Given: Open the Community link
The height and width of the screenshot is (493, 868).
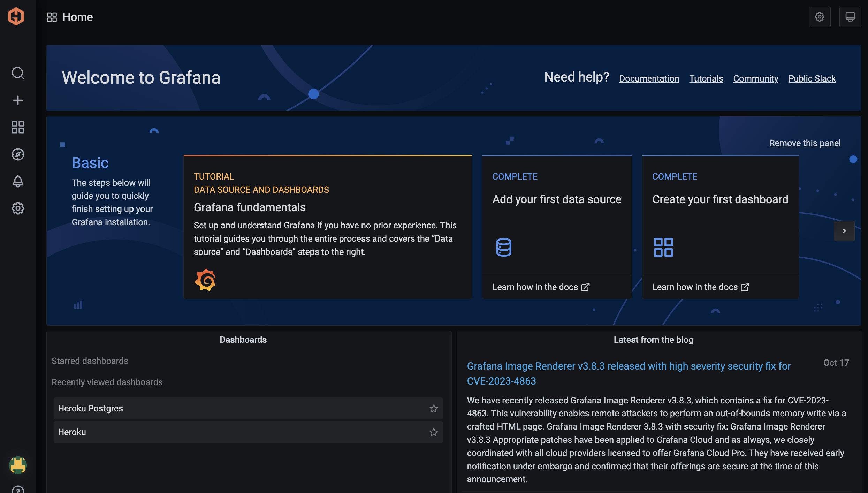Looking at the screenshot, I should pyautogui.click(x=756, y=78).
